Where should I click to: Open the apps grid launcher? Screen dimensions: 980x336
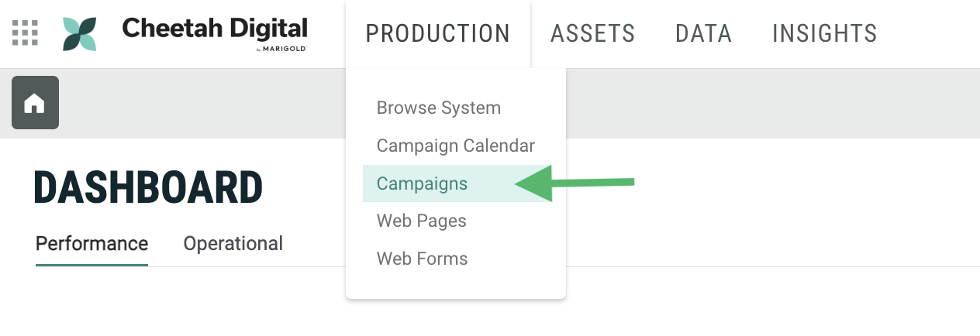[26, 33]
